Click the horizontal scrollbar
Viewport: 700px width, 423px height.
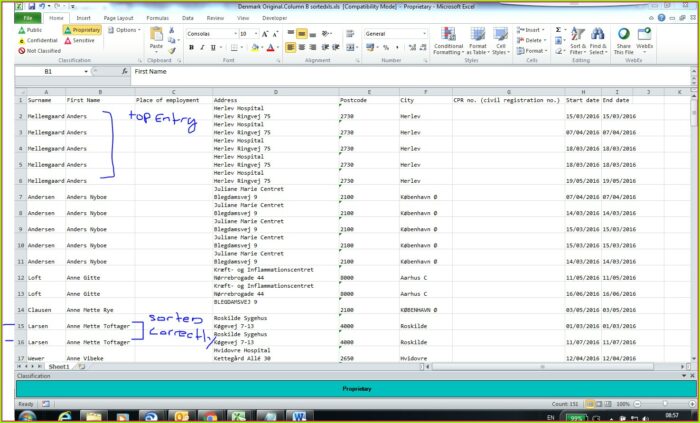coord(542,367)
